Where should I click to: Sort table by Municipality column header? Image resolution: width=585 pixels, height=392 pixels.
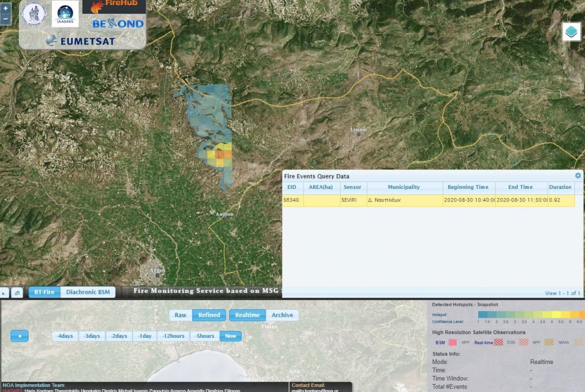coord(404,187)
